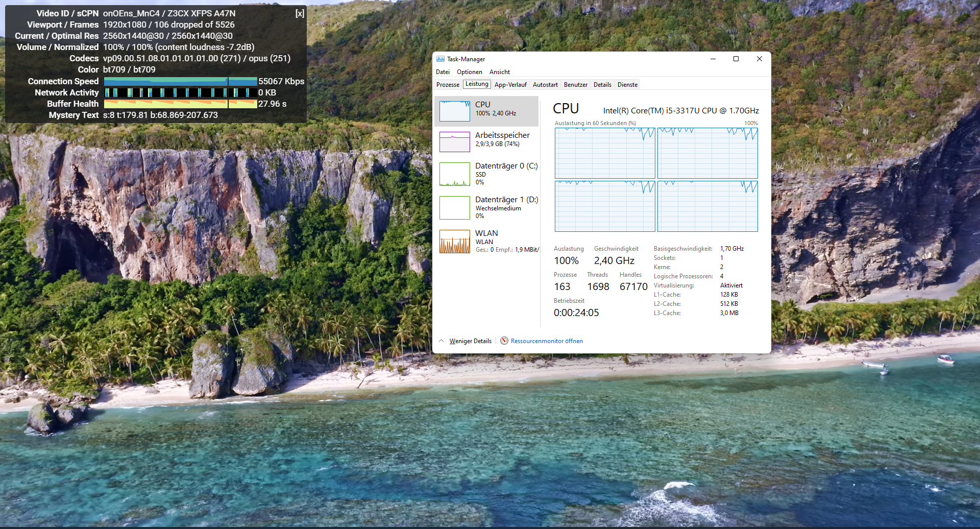Click the L1-Cache value "128 KB"

tap(729, 295)
